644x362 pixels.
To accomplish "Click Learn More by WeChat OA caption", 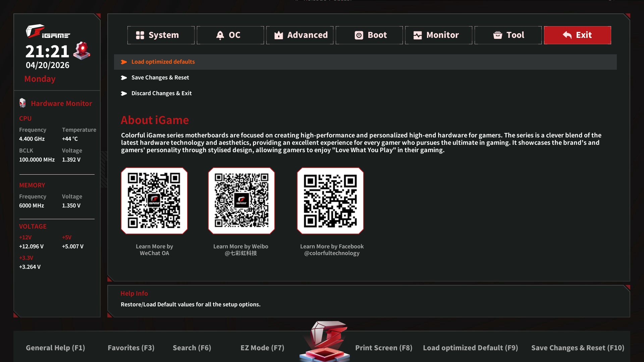I will (x=154, y=250).
